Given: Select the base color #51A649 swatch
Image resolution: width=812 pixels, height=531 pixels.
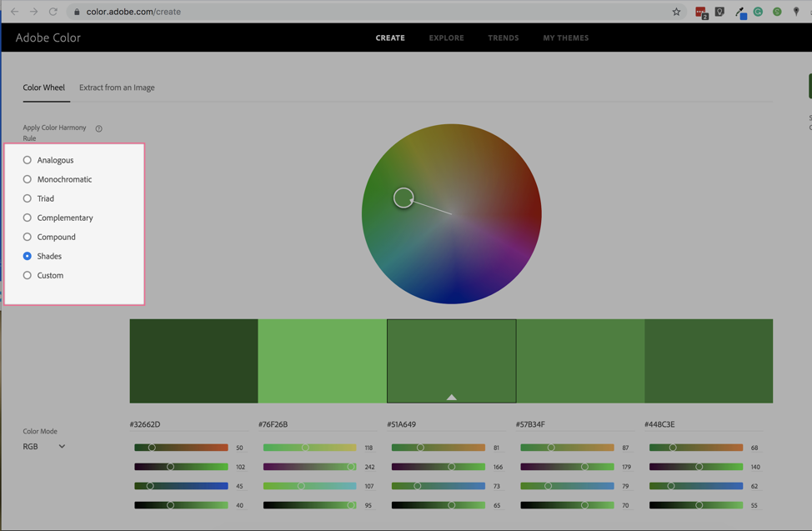Looking at the screenshot, I should 452,361.
